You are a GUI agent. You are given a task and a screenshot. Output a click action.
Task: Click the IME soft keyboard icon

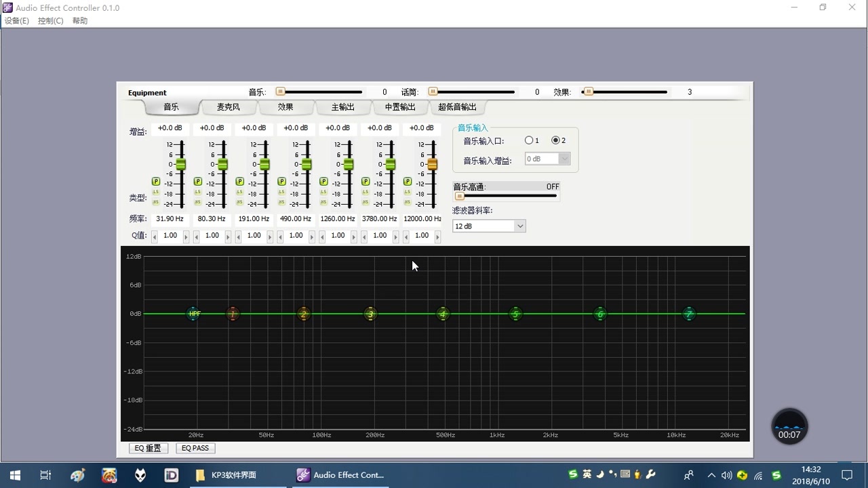(625, 474)
